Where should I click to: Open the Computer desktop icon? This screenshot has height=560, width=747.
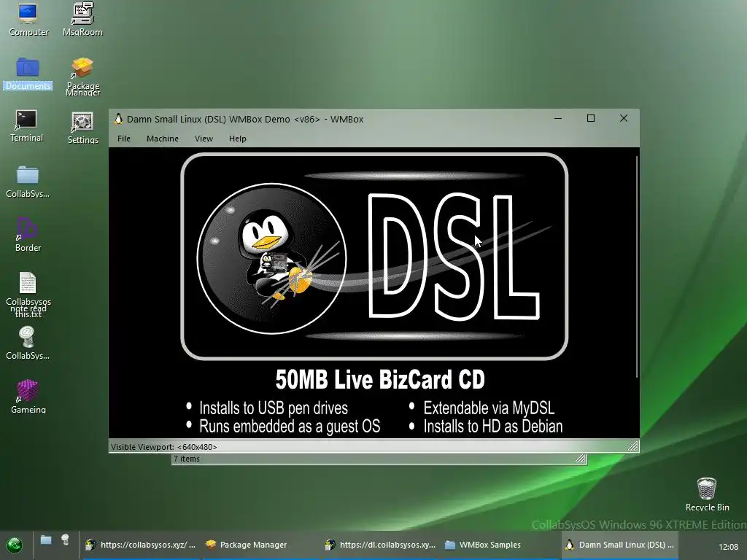point(28,20)
